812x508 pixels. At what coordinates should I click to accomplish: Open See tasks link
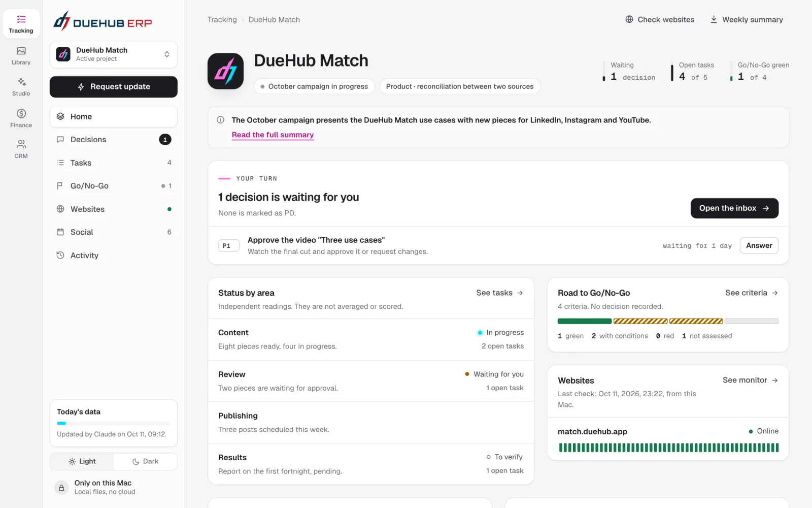click(x=499, y=293)
